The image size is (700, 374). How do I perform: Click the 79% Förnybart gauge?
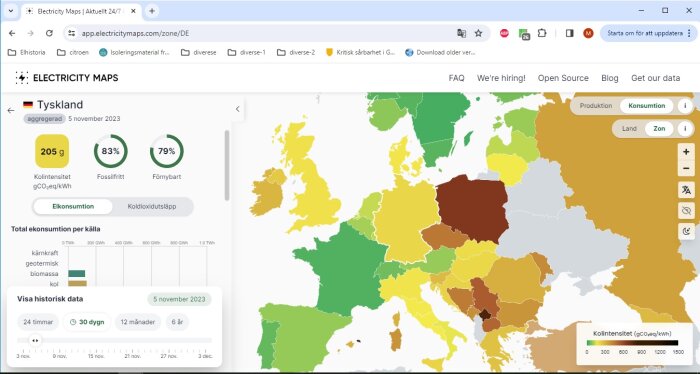(x=167, y=151)
